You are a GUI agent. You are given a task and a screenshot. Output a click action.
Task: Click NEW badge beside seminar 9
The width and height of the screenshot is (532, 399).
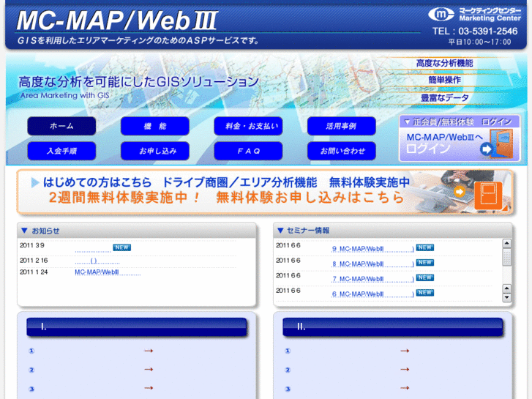[424, 247]
